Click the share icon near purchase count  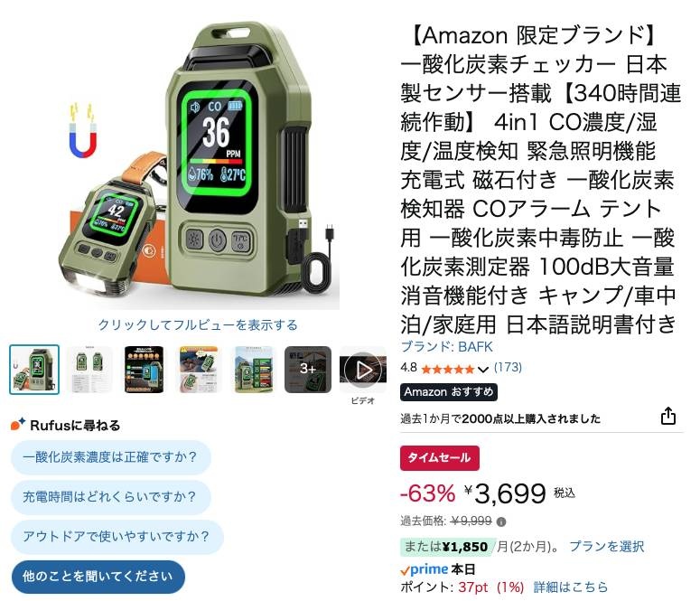tap(667, 416)
